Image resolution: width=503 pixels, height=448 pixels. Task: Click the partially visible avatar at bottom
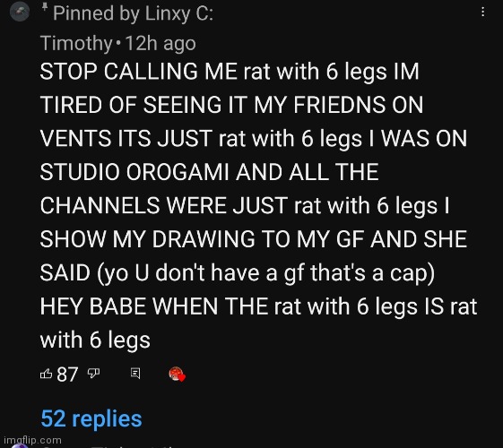(x=20, y=445)
